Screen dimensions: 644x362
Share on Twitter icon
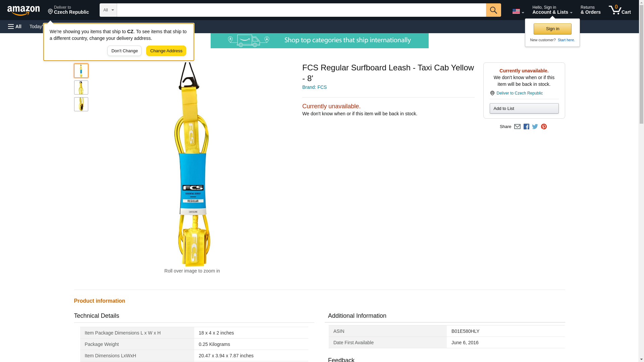point(535,127)
